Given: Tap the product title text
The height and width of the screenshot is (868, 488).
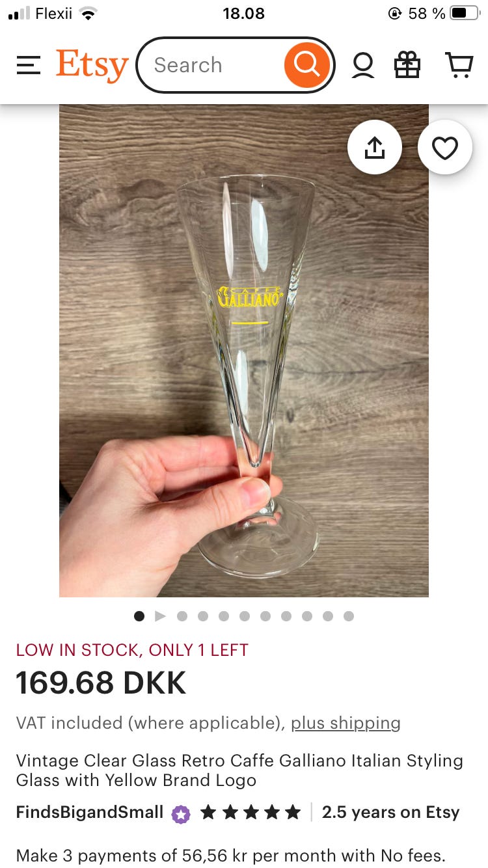Looking at the screenshot, I should click(x=239, y=770).
